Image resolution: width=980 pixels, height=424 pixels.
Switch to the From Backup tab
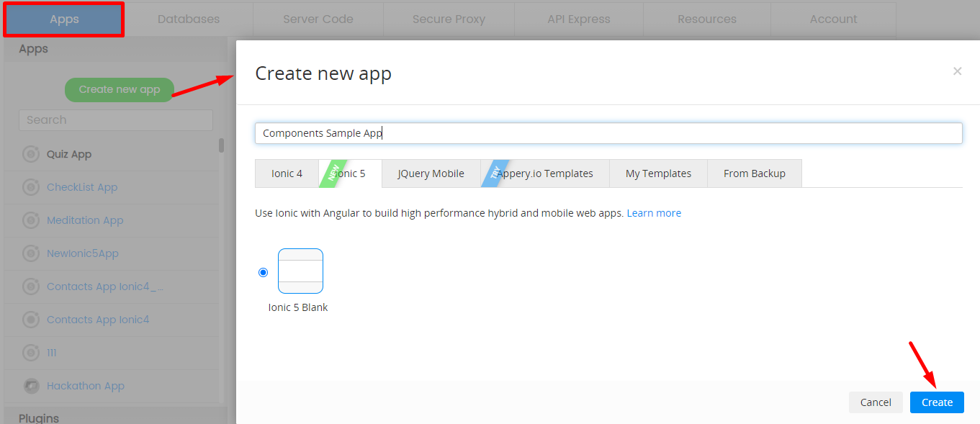pos(755,173)
